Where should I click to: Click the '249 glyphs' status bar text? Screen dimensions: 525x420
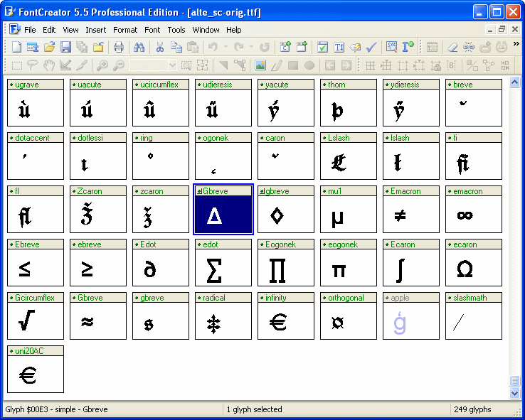[x=472, y=409]
